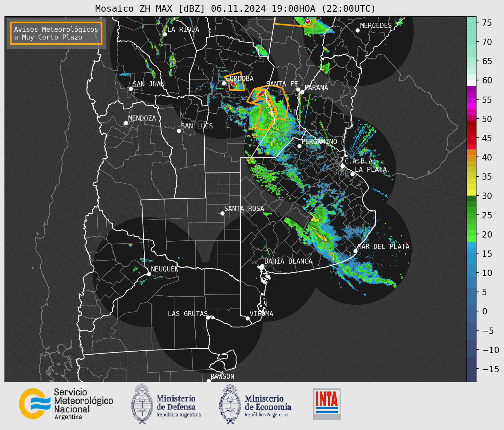The height and width of the screenshot is (430, 504).
Task: Click the 25 dBZ green band on scale
Action: click(471, 215)
